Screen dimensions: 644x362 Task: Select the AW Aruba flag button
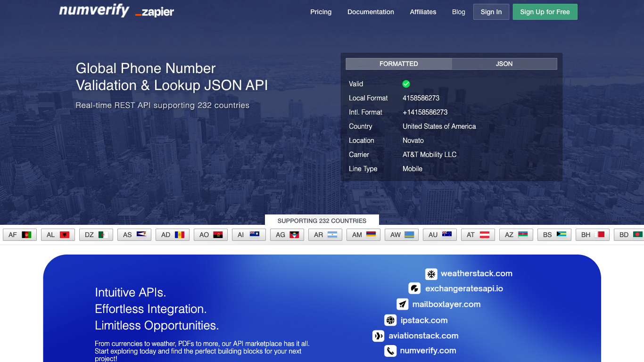click(402, 235)
